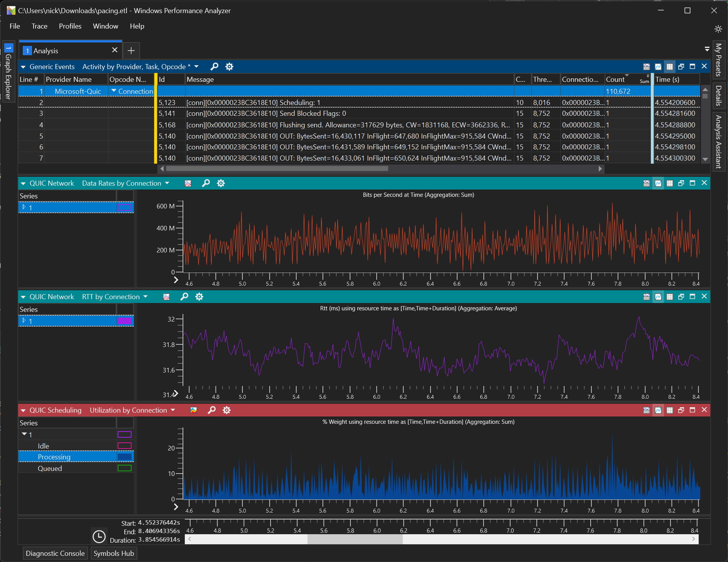Click the Symbols Hub button

tap(114, 553)
